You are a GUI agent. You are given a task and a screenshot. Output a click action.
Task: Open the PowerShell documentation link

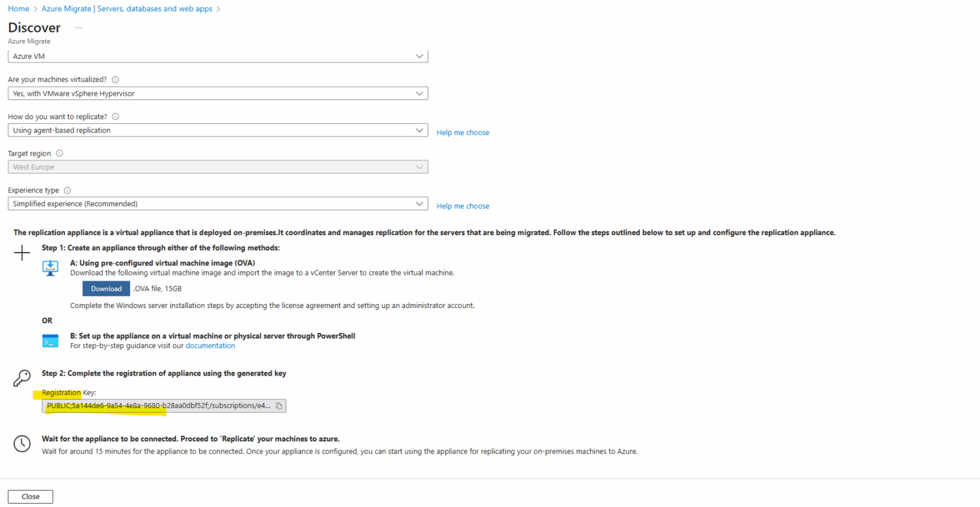[x=210, y=344]
